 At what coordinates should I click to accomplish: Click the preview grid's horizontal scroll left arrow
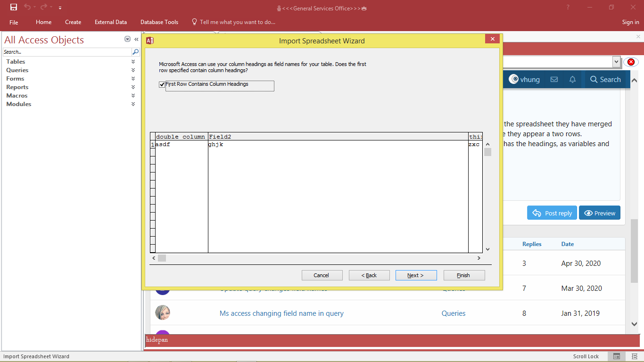click(x=153, y=258)
